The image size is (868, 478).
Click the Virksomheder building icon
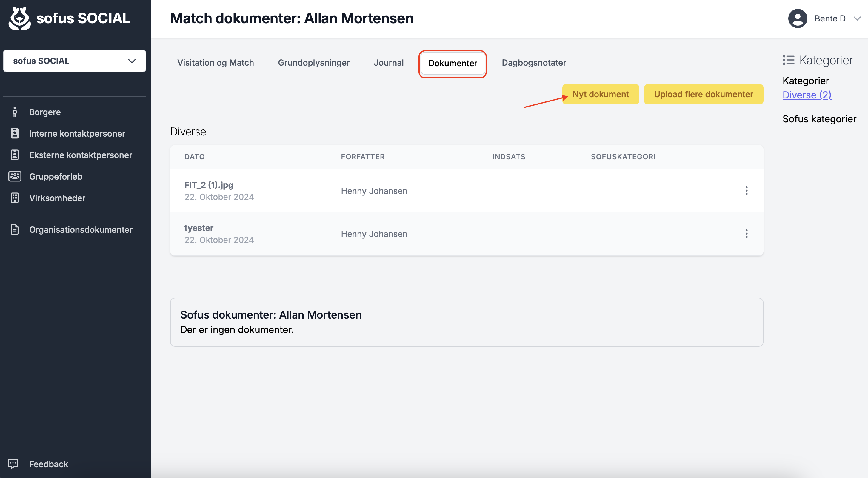pyautogui.click(x=15, y=198)
